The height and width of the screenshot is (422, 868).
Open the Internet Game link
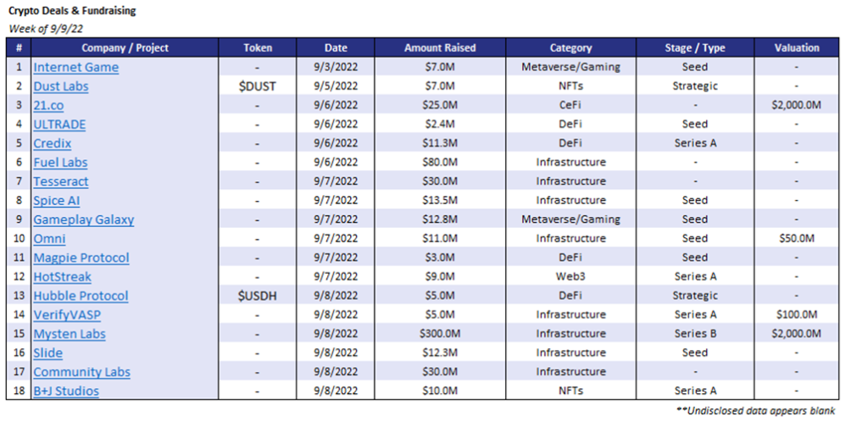(x=75, y=68)
